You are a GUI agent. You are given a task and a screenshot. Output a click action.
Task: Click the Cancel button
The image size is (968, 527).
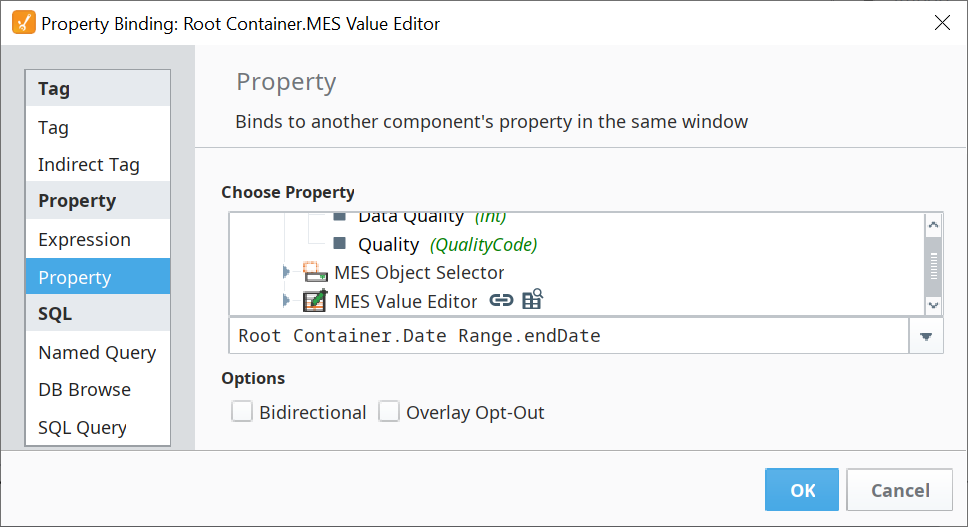(899, 490)
